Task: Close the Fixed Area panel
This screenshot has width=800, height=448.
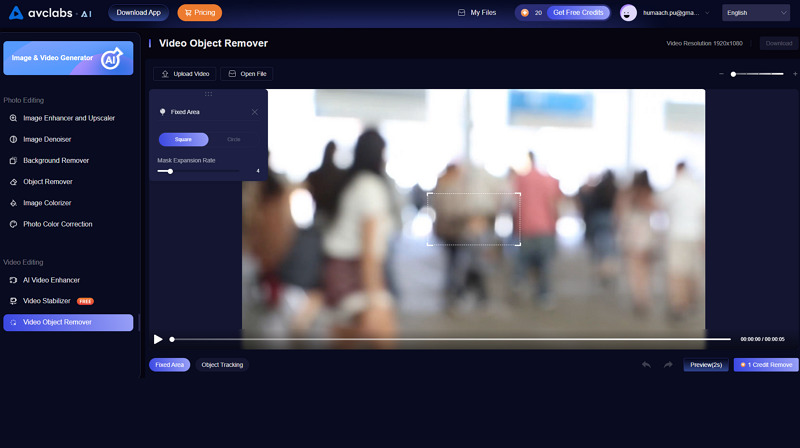Action: click(x=255, y=112)
